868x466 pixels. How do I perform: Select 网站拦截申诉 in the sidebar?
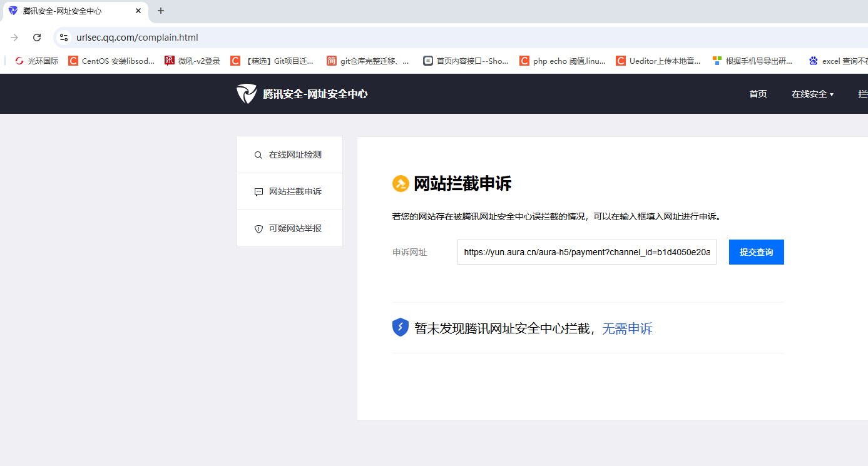290,191
